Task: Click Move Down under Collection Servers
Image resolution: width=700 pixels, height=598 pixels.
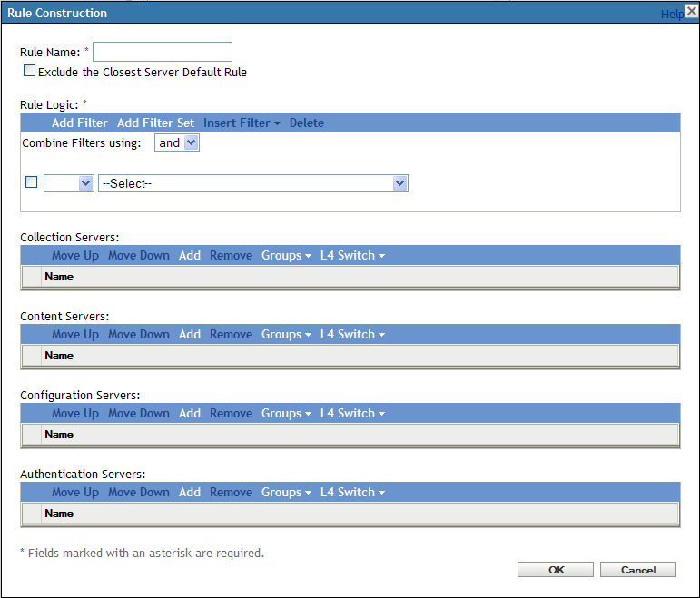Action: (x=139, y=255)
